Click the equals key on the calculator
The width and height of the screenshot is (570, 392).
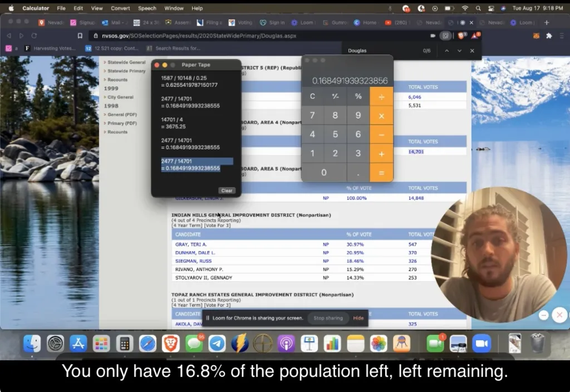pyautogui.click(x=381, y=173)
